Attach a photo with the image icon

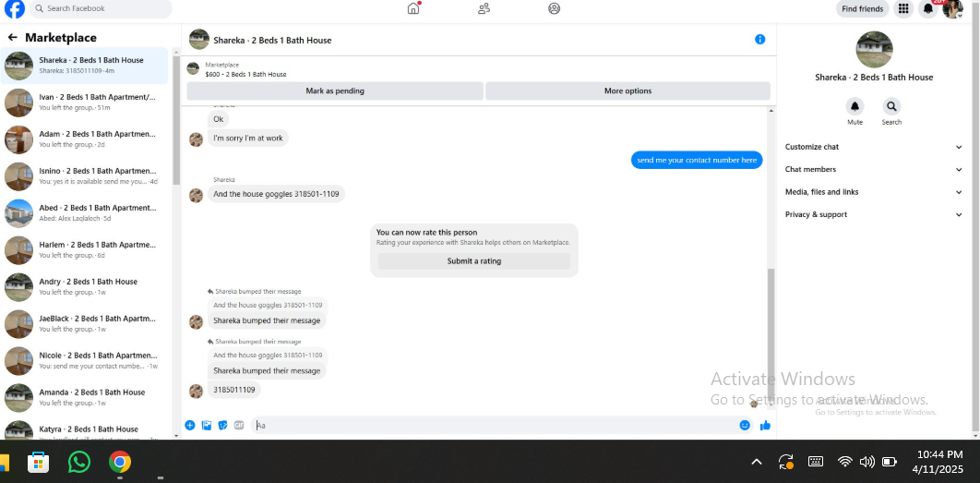[207, 426]
